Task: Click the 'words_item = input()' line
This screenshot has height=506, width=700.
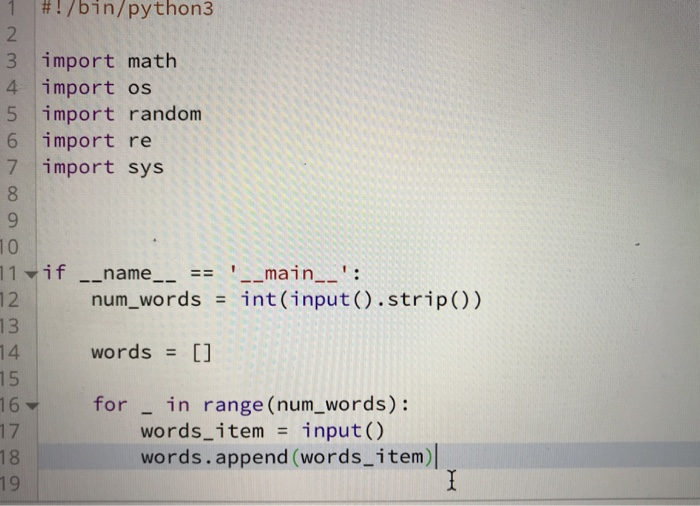Action: coord(262,431)
